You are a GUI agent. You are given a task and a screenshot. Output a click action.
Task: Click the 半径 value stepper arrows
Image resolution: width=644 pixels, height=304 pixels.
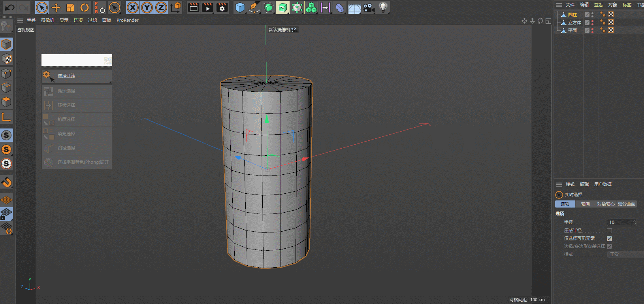(x=635, y=222)
